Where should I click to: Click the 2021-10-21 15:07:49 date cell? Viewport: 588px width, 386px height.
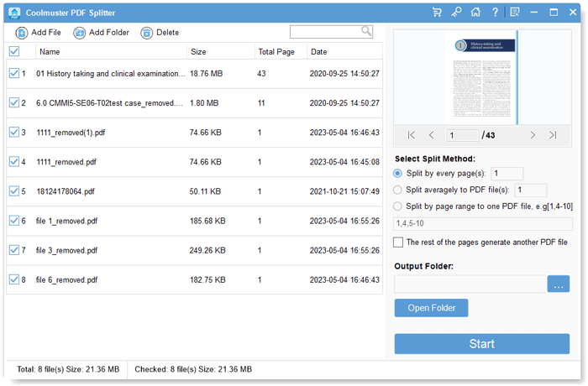[344, 191]
